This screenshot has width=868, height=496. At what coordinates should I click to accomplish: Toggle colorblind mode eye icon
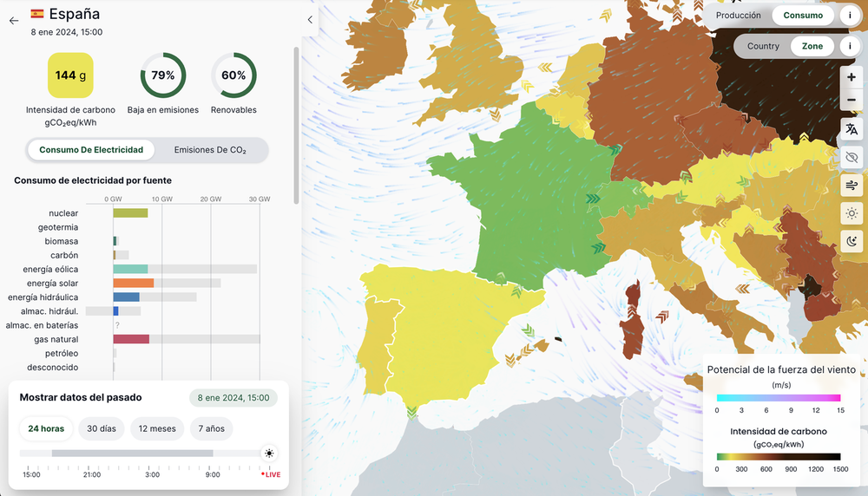pos(851,157)
